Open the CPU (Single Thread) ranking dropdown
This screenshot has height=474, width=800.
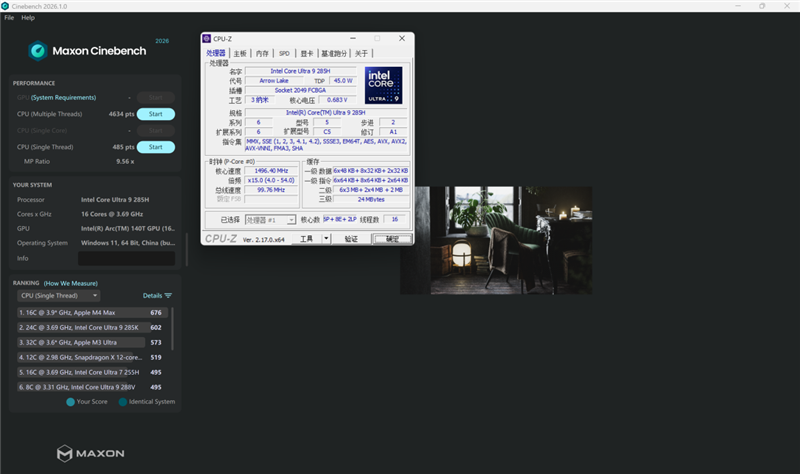[x=59, y=296]
